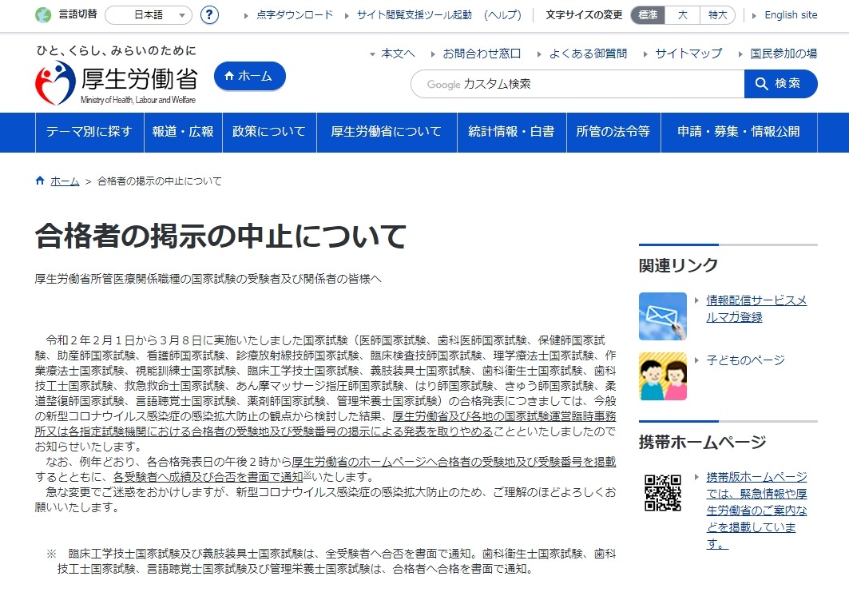Switch text size to 大
The image size is (849, 616).
tap(682, 14)
